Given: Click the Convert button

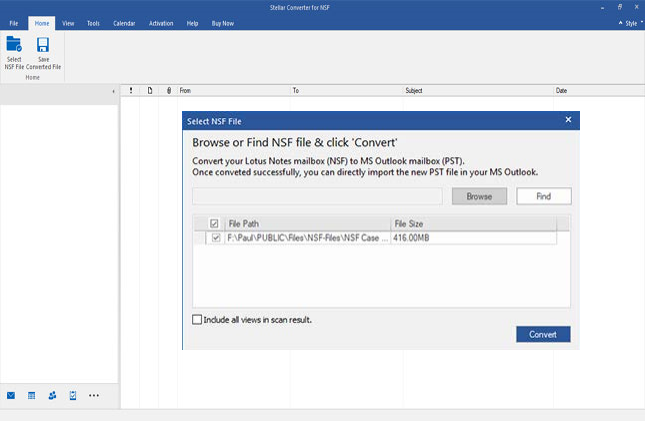Looking at the screenshot, I should click(x=543, y=334).
